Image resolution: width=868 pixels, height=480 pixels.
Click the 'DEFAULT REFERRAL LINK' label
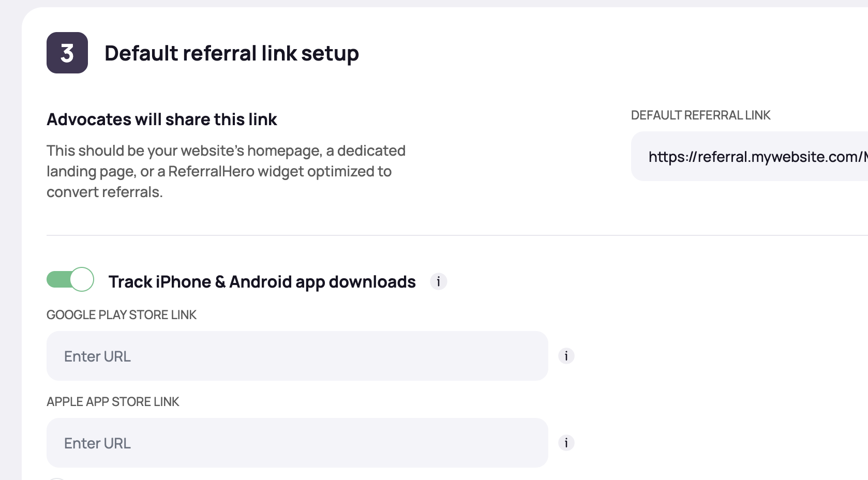point(700,115)
